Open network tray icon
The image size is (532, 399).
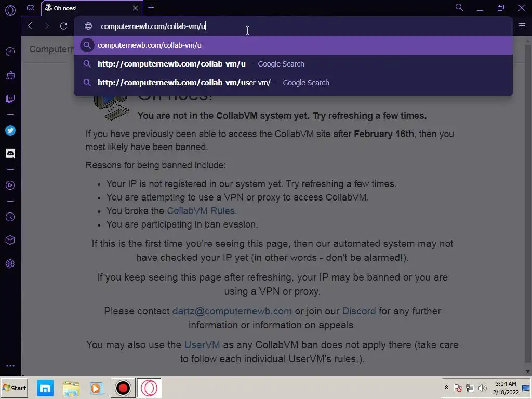[470, 388]
